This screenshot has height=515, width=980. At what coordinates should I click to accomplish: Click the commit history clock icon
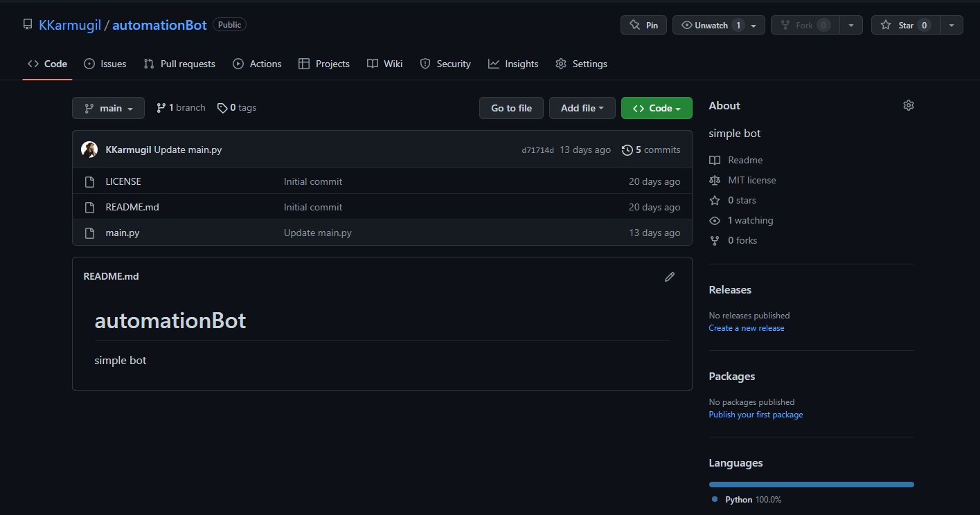[x=627, y=150]
